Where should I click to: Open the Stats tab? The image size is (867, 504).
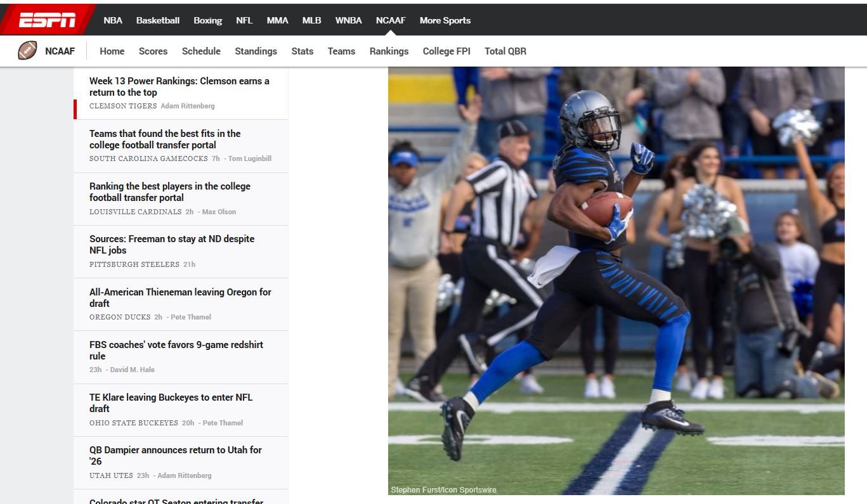pyautogui.click(x=303, y=51)
